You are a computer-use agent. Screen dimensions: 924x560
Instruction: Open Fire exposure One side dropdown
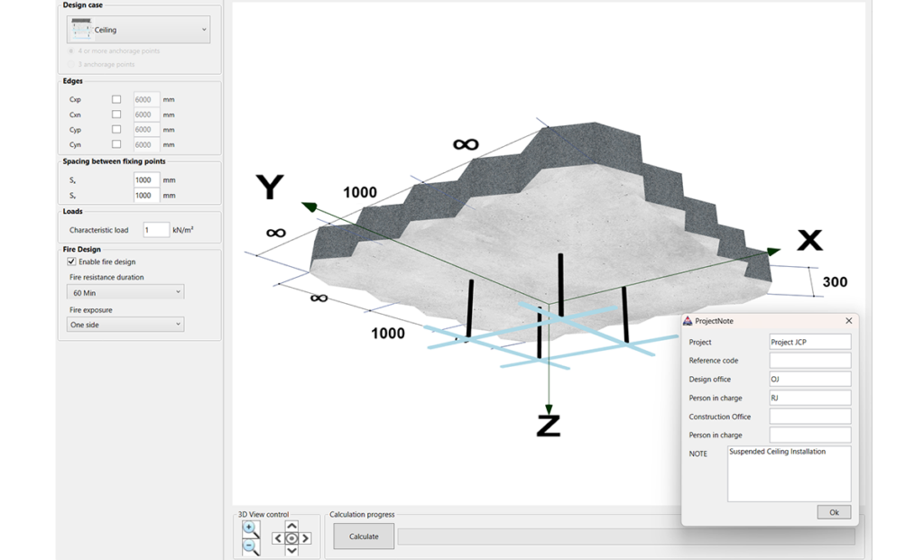click(125, 325)
